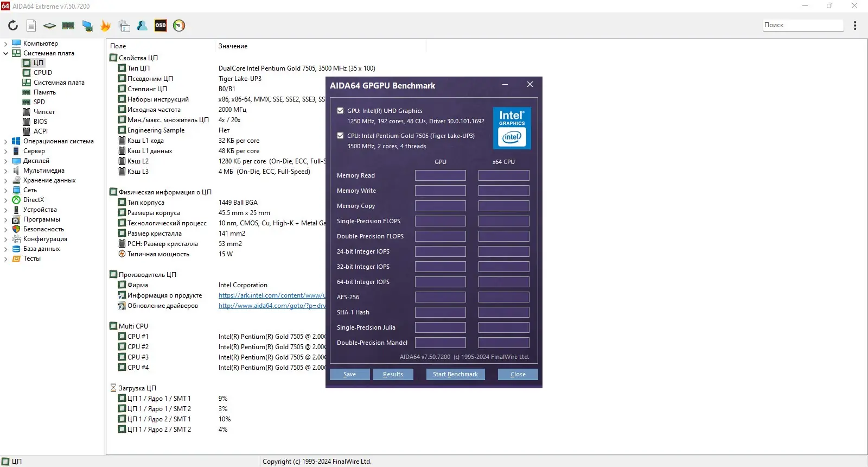Open the preferences checklist toolbar icon

point(125,26)
